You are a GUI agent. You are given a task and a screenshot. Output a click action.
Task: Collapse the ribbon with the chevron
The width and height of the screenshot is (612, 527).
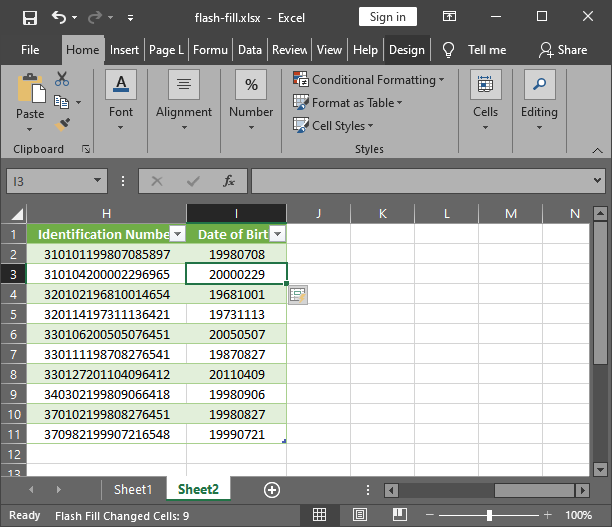(x=597, y=150)
